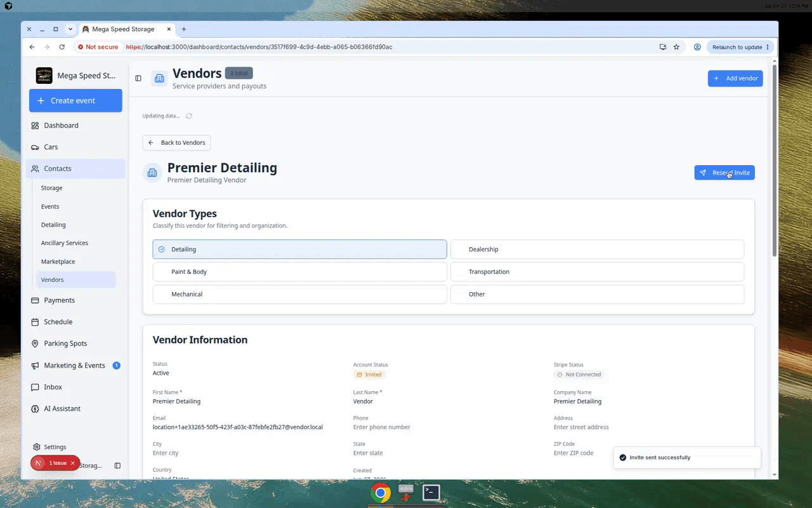812x508 pixels.
Task: Click the Dashboard sidebar icon
Action: point(35,126)
